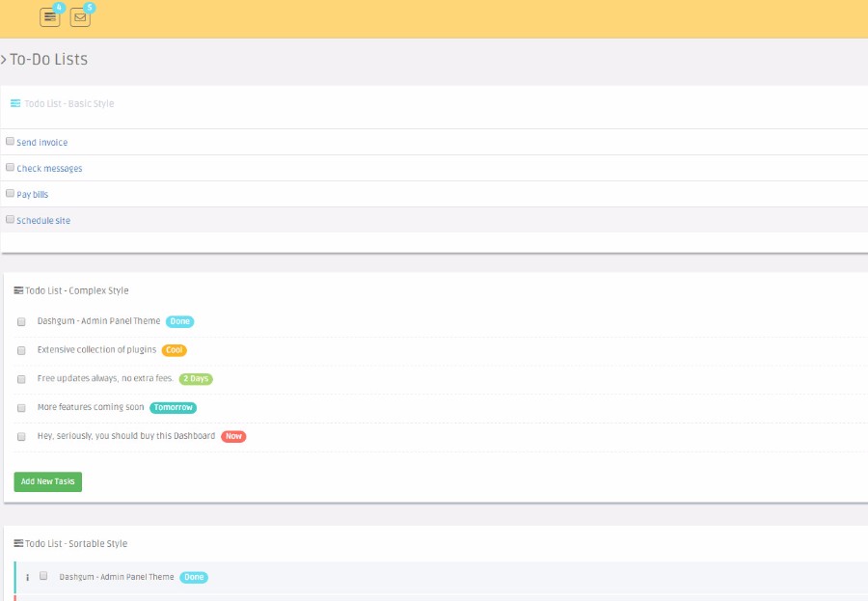Open the mail envelope icon in header
868x601 pixels.
[80, 17]
